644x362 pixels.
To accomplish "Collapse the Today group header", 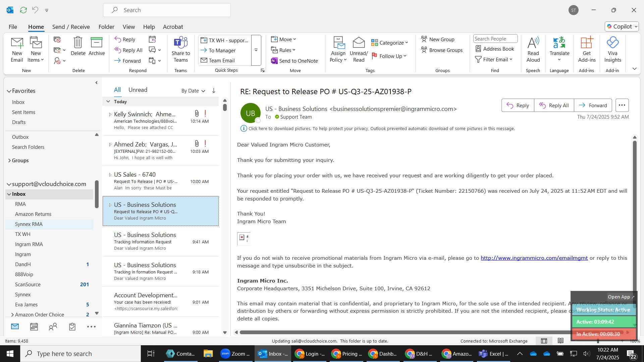I will (x=108, y=101).
